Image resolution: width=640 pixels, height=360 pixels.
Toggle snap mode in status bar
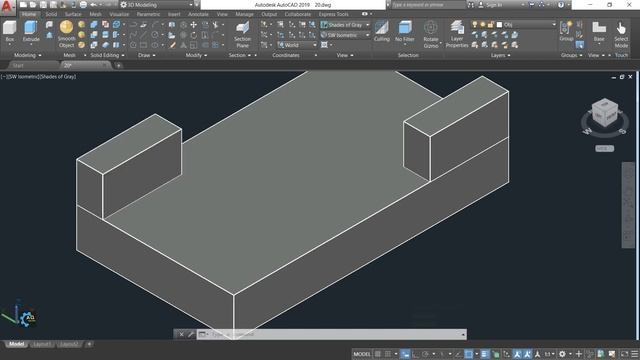pos(388,354)
